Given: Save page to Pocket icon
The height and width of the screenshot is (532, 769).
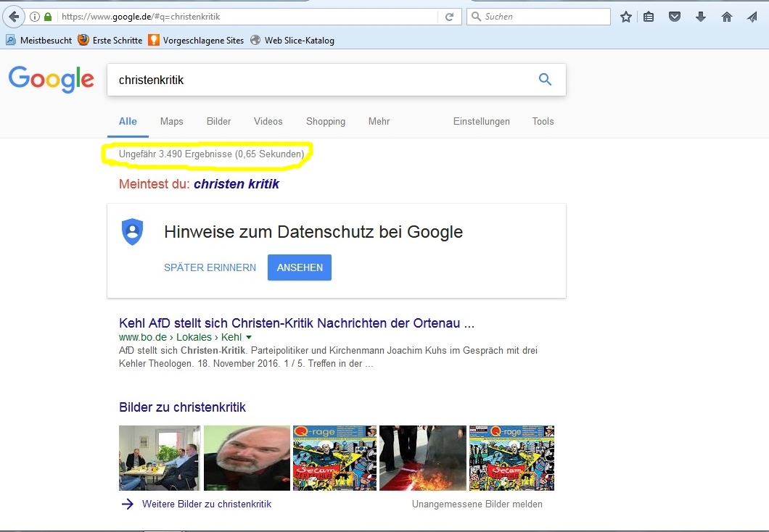Looking at the screenshot, I should click(x=675, y=17).
